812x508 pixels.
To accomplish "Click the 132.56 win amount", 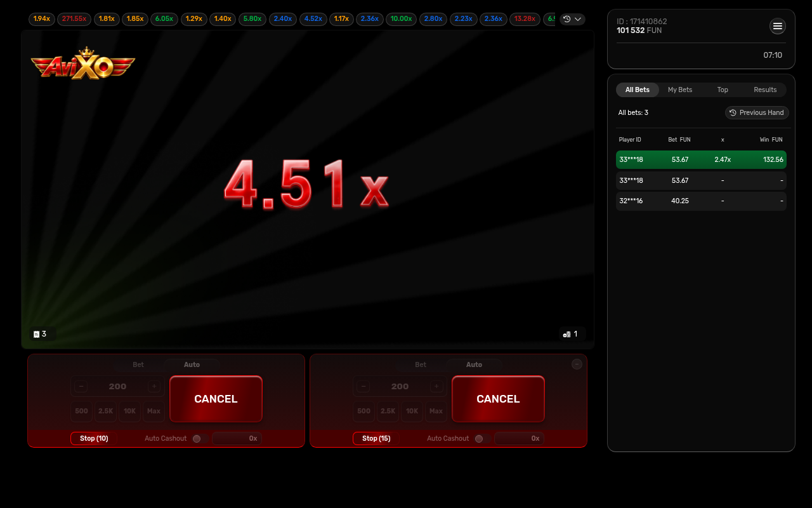I will coord(773,160).
